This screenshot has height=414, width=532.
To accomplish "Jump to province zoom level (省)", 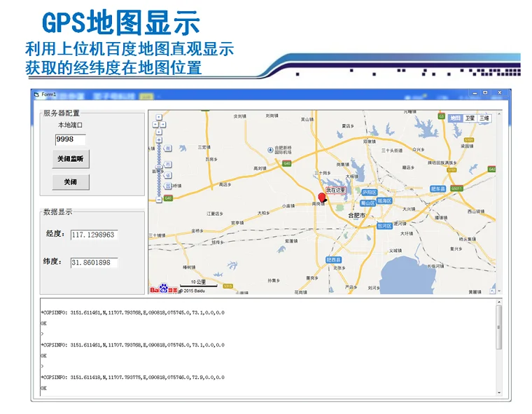I will point(167,175).
